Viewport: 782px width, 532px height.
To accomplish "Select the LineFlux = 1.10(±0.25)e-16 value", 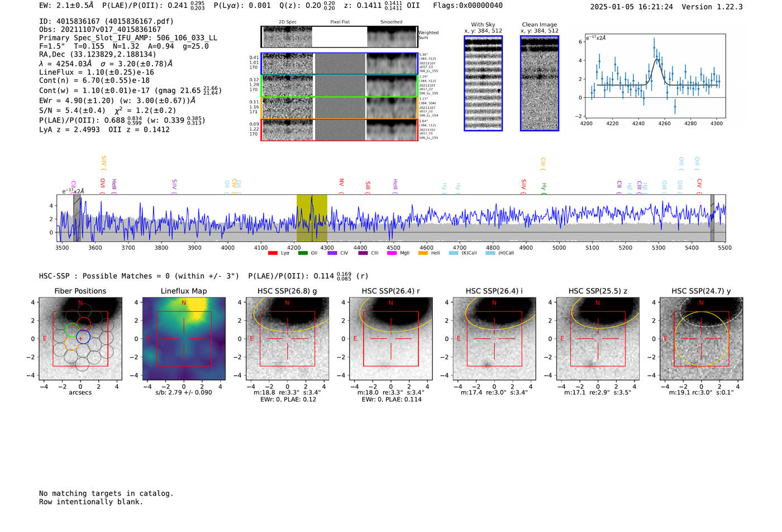I will pos(97,72).
